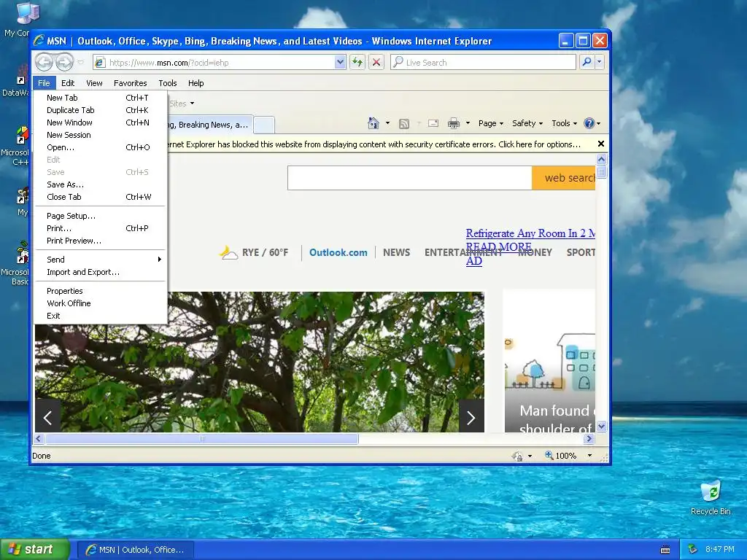Close the security information bar
747x560 pixels.
click(x=601, y=144)
